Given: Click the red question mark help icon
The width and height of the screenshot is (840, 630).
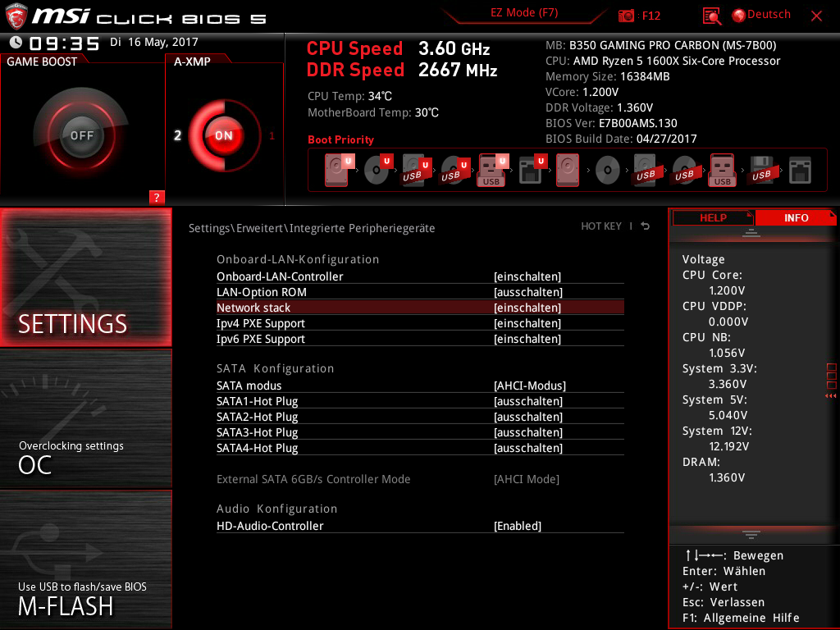Looking at the screenshot, I should click(157, 197).
